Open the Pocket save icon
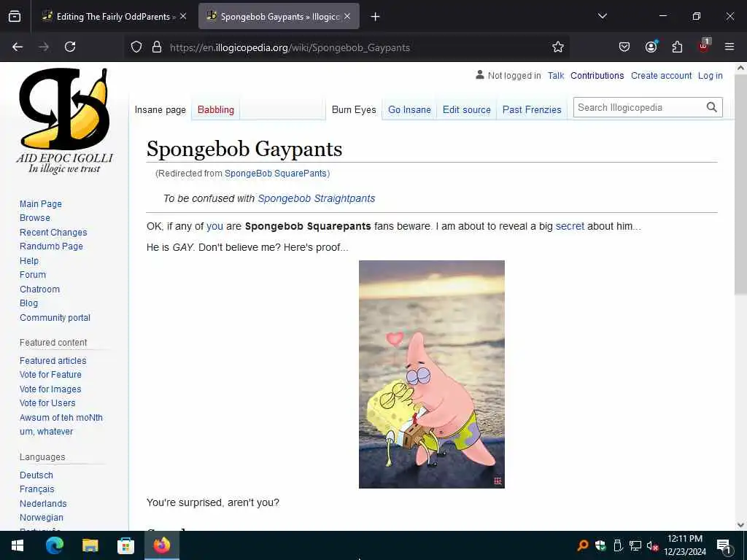 click(x=624, y=47)
